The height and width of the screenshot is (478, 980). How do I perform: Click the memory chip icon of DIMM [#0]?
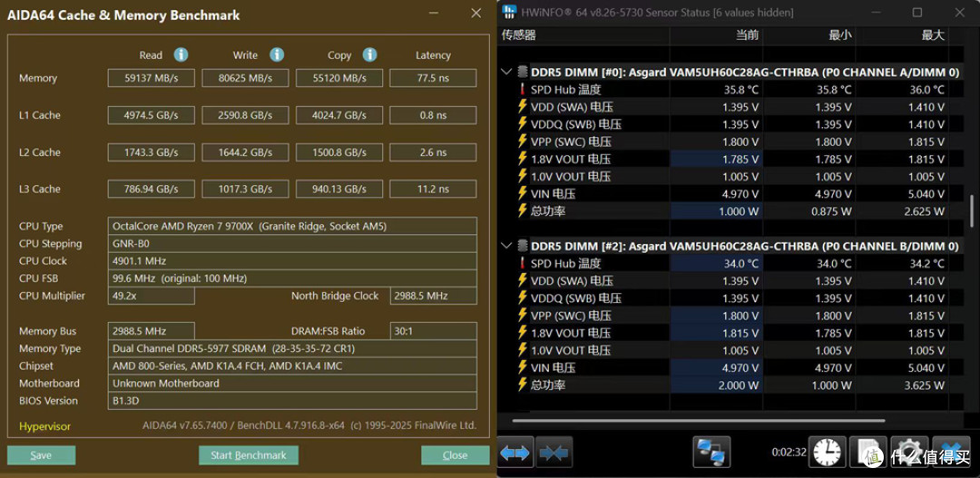pos(523,72)
